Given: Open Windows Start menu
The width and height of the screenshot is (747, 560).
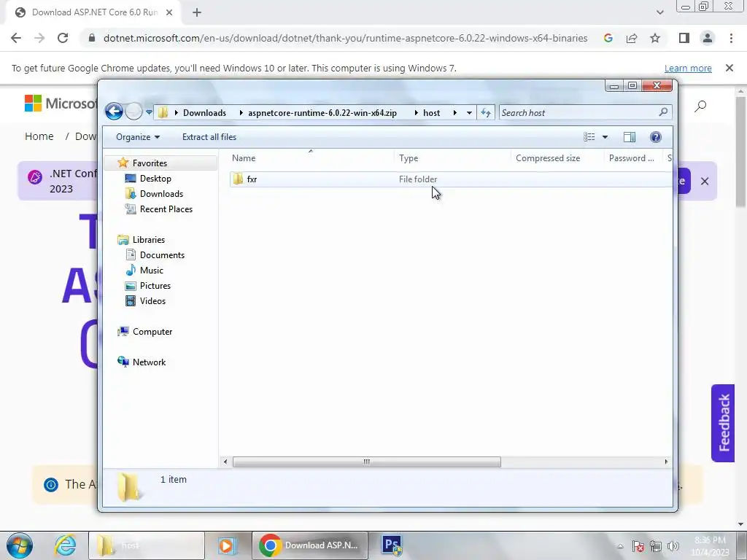Looking at the screenshot, I should click(20, 545).
